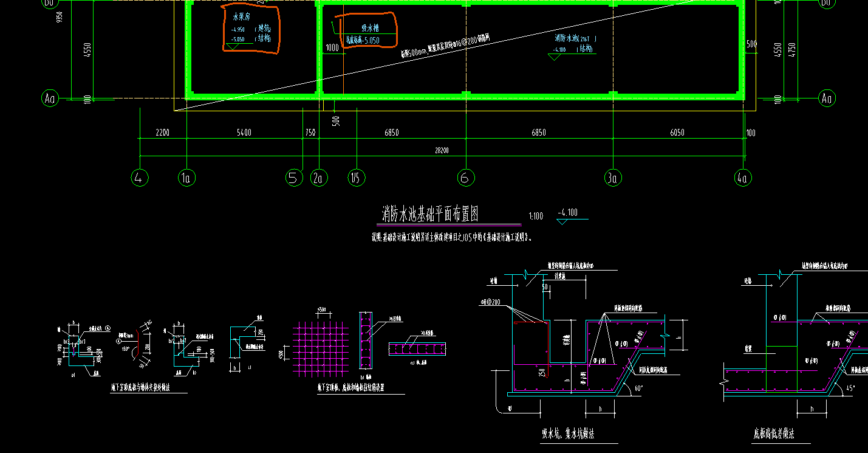Select the 60° angle annotation
The height and width of the screenshot is (453, 868).
(638, 387)
